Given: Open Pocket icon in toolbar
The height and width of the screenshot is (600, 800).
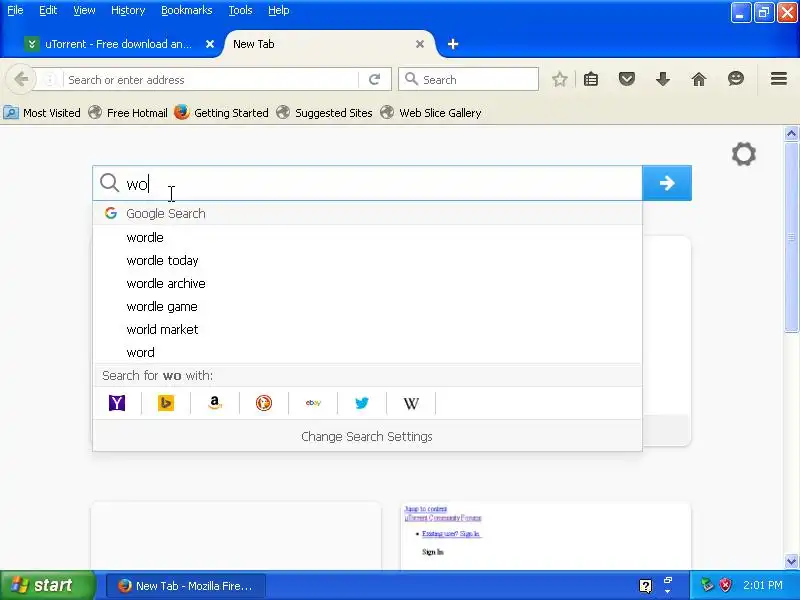Looking at the screenshot, I should point(627,79).
